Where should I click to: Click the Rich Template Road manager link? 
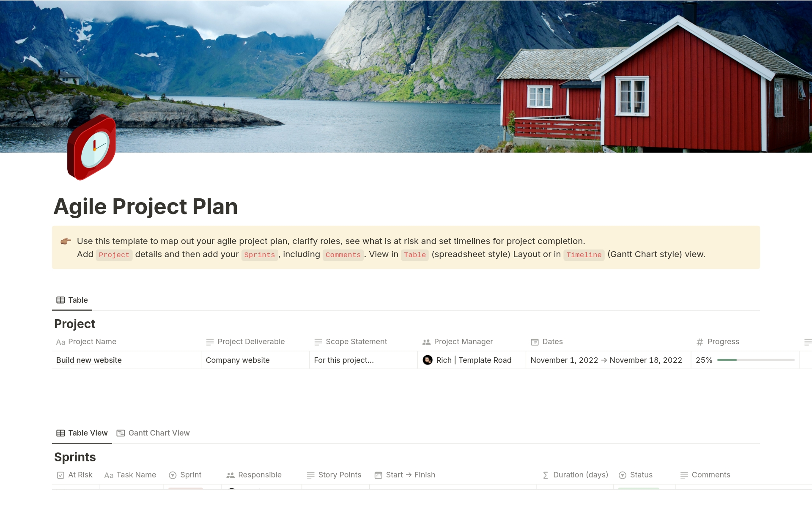pyautogui.click(x=467, y=360)
